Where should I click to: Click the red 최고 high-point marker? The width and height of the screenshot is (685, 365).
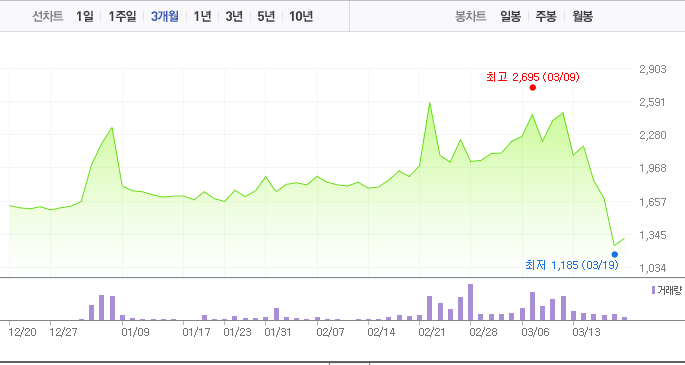coord(533,87)
